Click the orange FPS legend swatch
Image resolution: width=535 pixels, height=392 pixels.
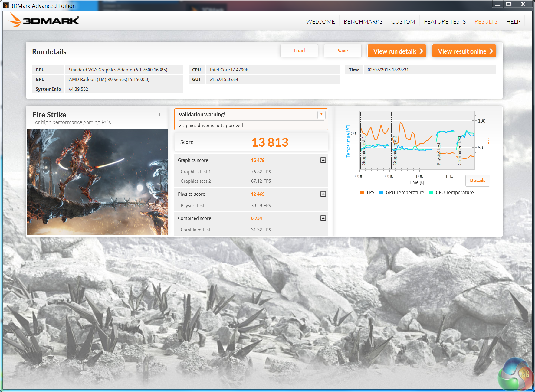point(362,193)
